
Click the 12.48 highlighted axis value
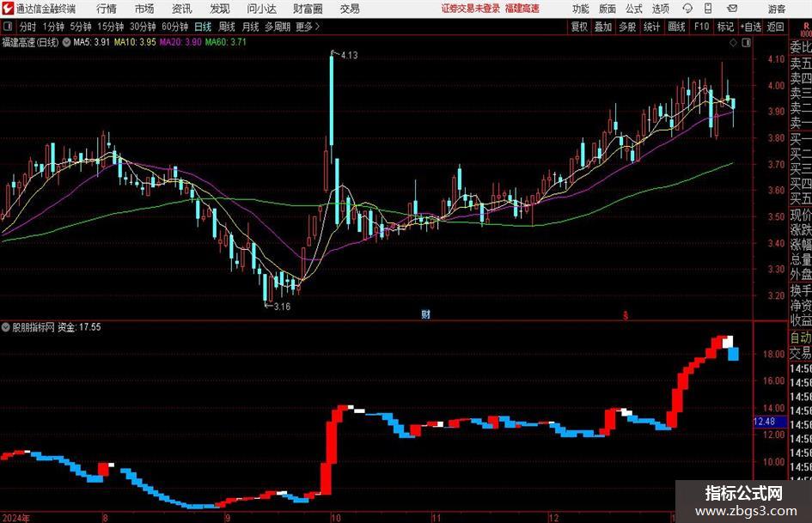click(765, 422)
